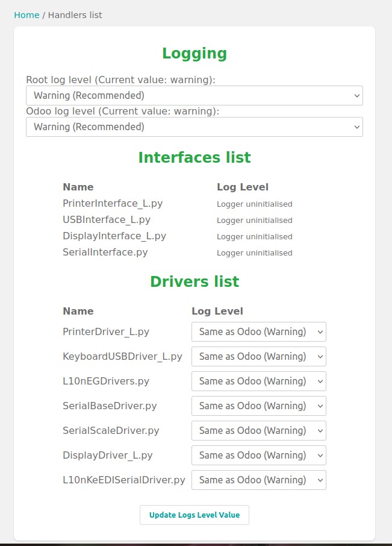Click Handlers list breadcrumb text
This screenshot has height=546, width=392.
(75, 15)
